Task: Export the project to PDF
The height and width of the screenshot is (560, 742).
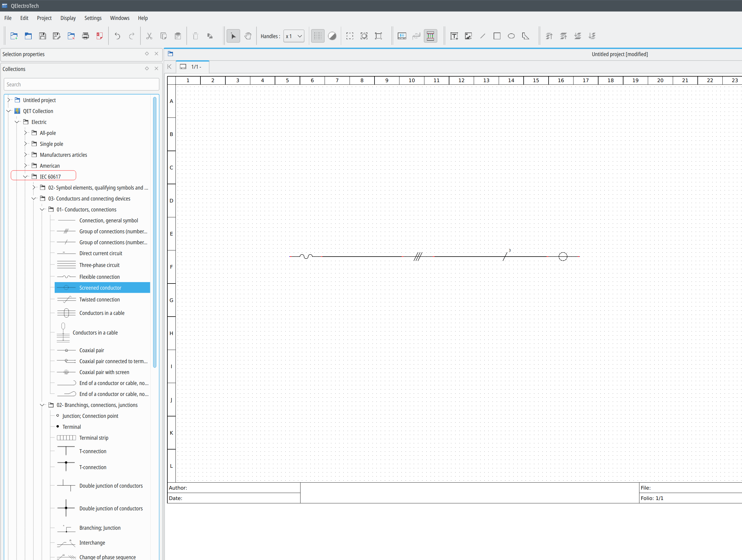Action: tap(100, 36)
